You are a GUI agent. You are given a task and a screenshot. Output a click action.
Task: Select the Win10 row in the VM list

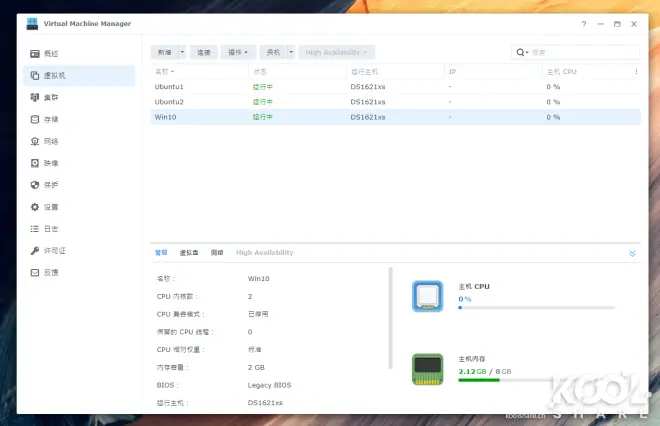tap(395, 117)
